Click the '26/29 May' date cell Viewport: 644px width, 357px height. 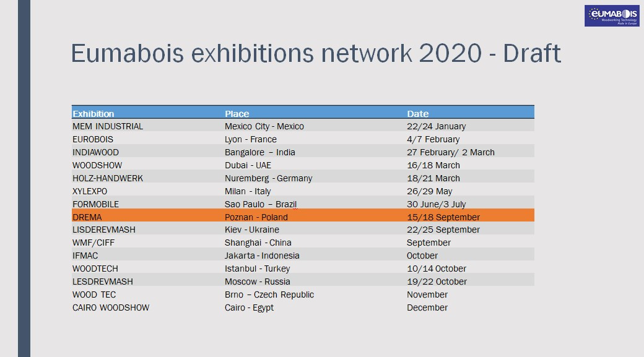429,192
